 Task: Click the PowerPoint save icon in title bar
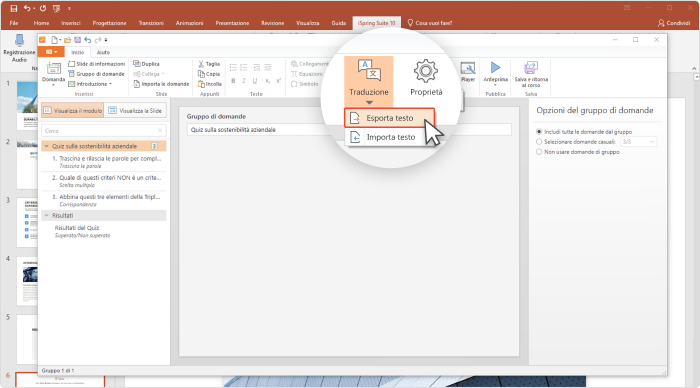14,8
